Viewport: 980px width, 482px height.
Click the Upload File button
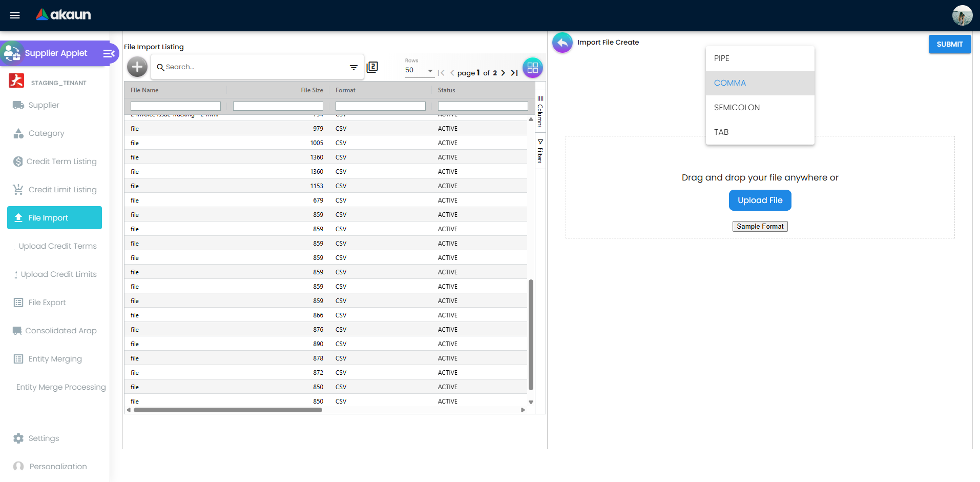click(x=760, y=200)
